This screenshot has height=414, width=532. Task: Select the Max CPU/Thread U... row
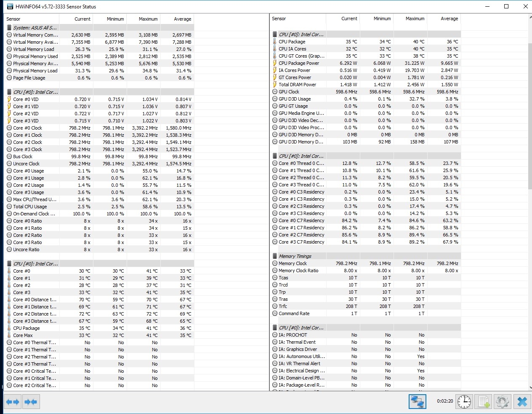click(99, 199)
